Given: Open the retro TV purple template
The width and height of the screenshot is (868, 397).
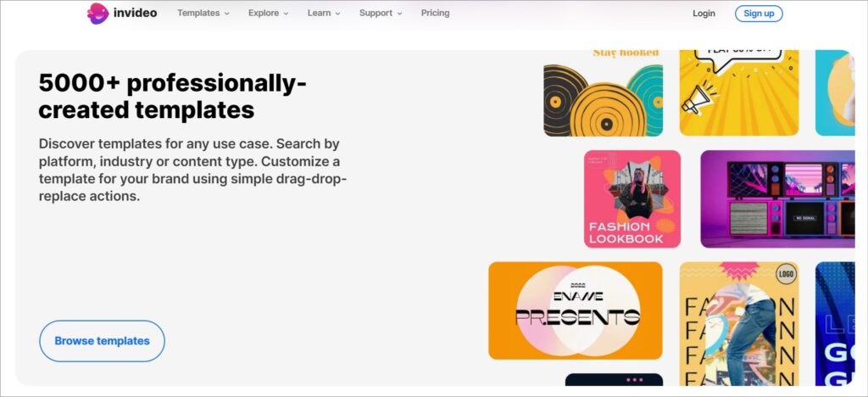Looking at the screenshot, I should (778, 198).
